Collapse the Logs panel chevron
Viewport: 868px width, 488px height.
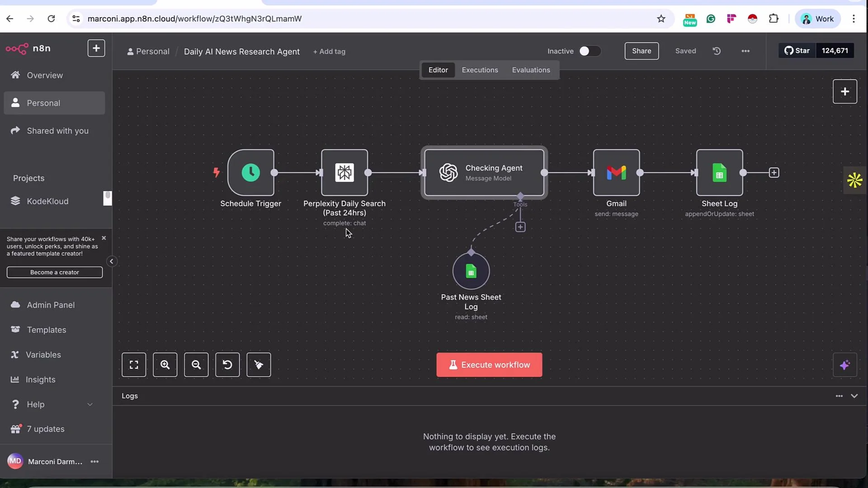(x=854, y=396)
